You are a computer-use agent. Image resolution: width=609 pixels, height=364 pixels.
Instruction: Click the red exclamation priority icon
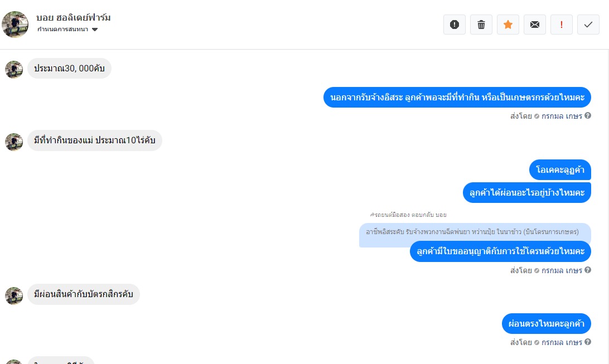[x=562, y=25]
